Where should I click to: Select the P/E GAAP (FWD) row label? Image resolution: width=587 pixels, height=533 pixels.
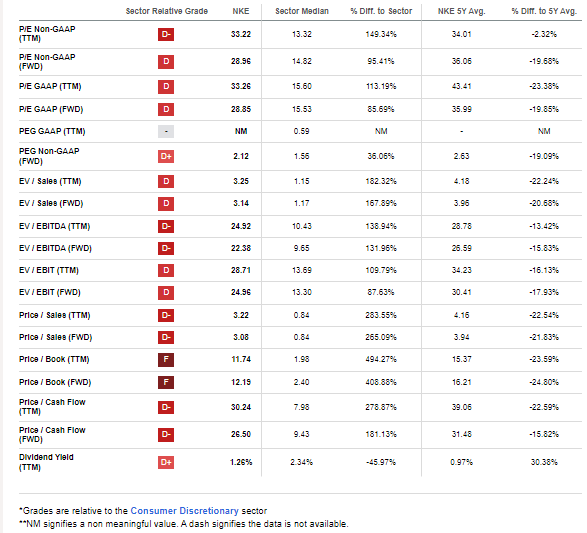click(x=51, y=109)
